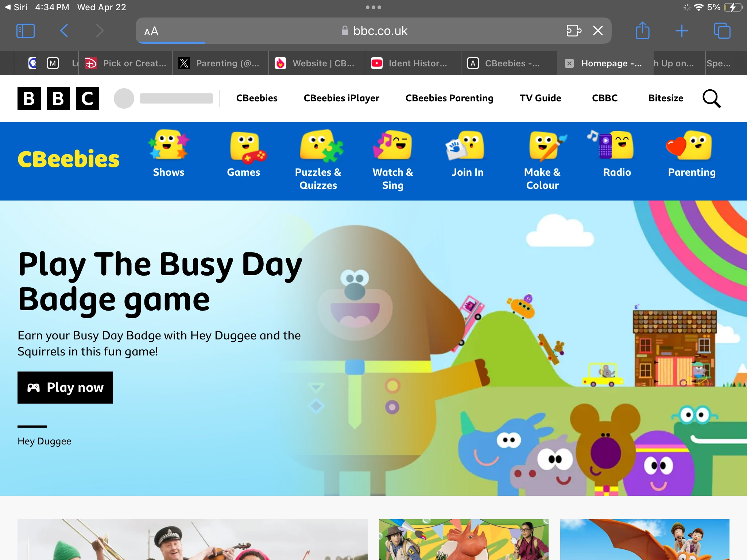Close the Homepage tab
Image resolution: width=747 pixels, height=560 pixels.
569,63
